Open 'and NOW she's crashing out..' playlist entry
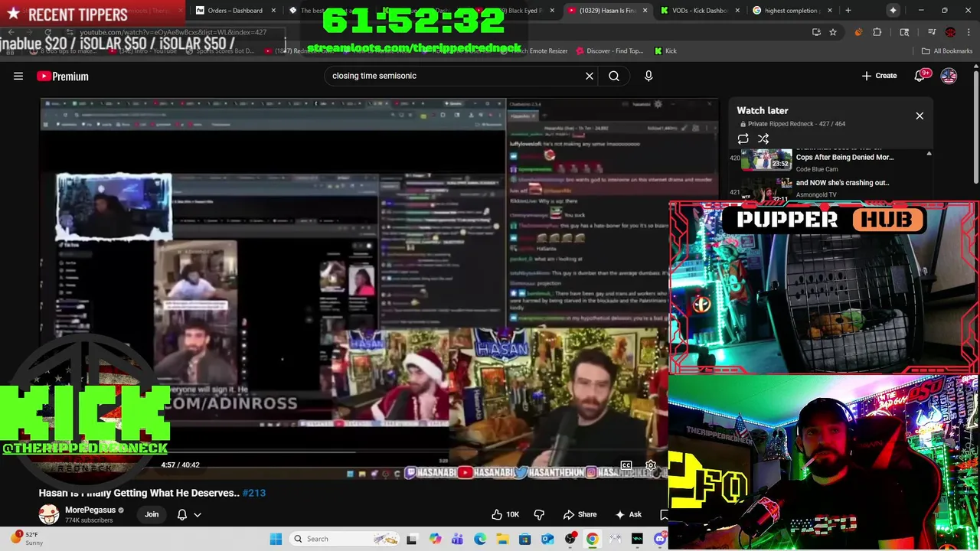 842,183
